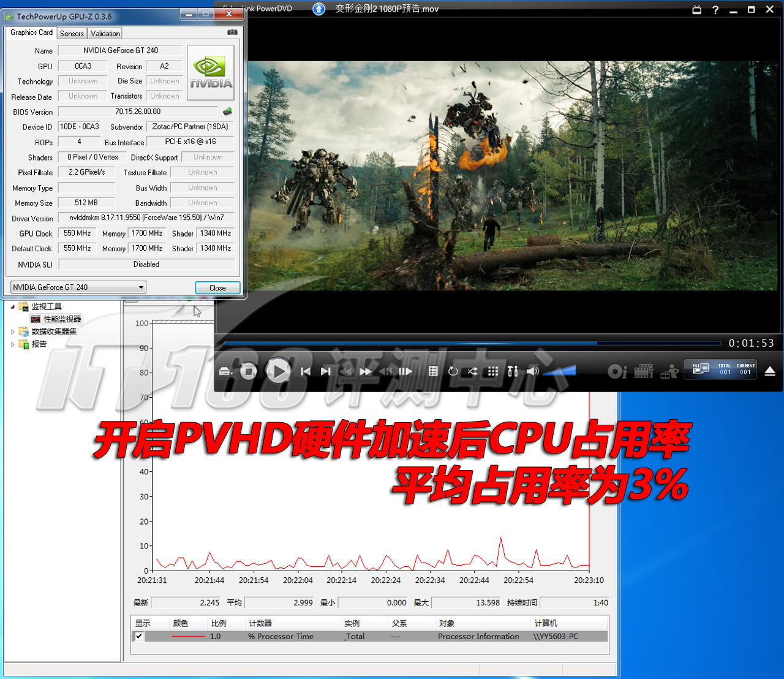784x679 pixels.
Task: Select the 报告 tree item
Action: coord(39,344)
